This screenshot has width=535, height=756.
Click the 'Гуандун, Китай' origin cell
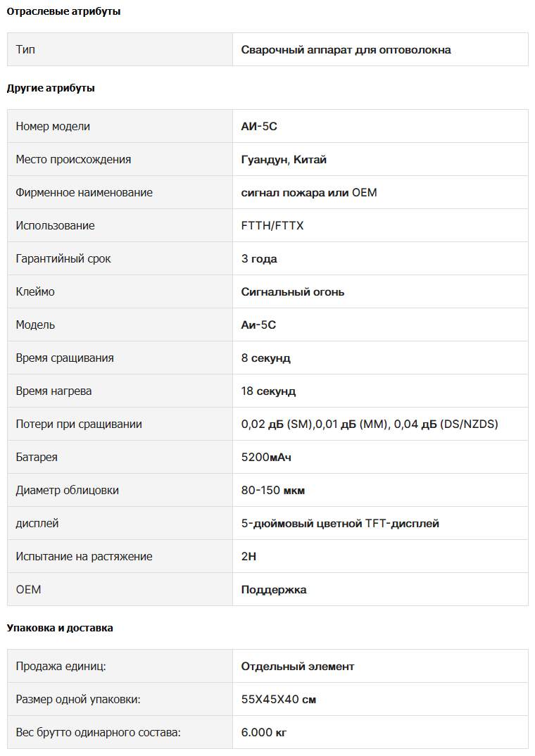tap(284, 160)
